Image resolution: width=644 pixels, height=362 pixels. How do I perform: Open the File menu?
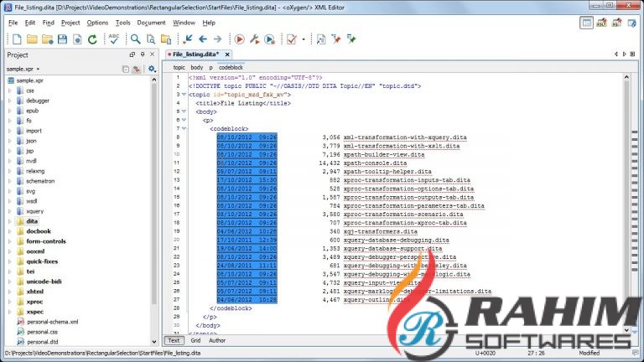[13, 23]
